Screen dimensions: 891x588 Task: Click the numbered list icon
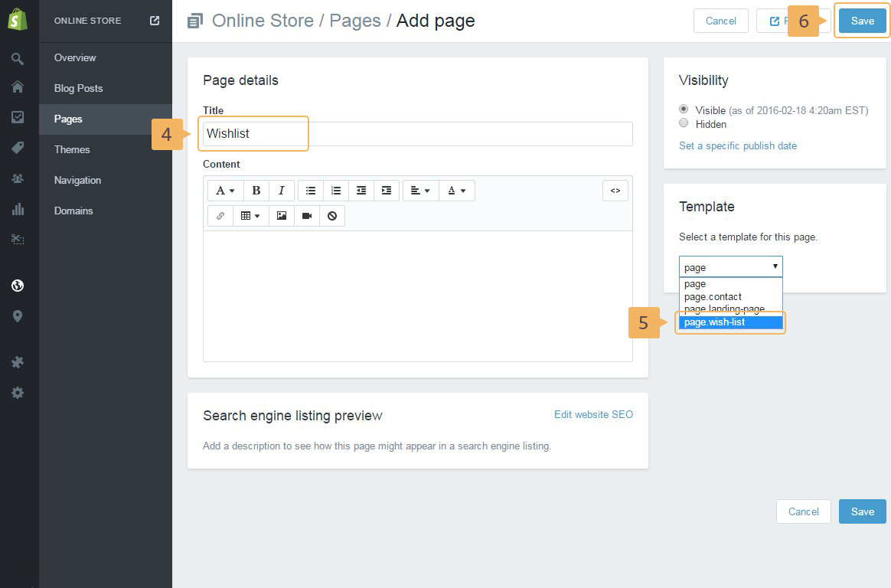pos(336,191)
